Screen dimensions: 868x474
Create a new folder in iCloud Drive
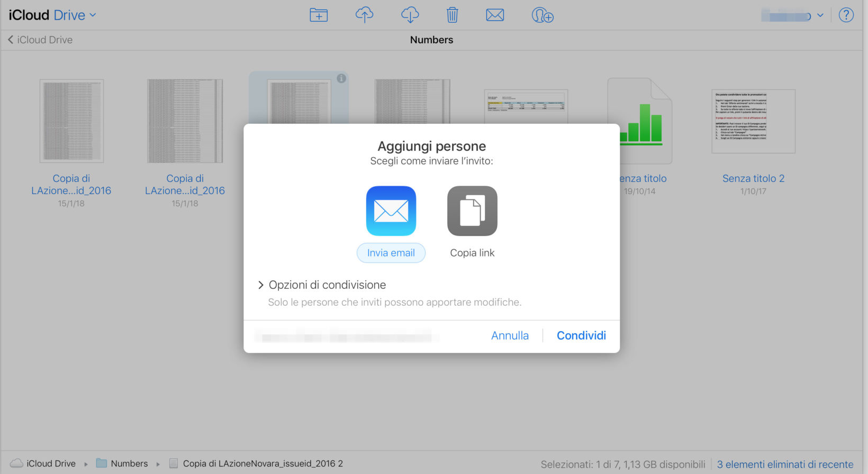pyautogui.click(x=319, y=15)
